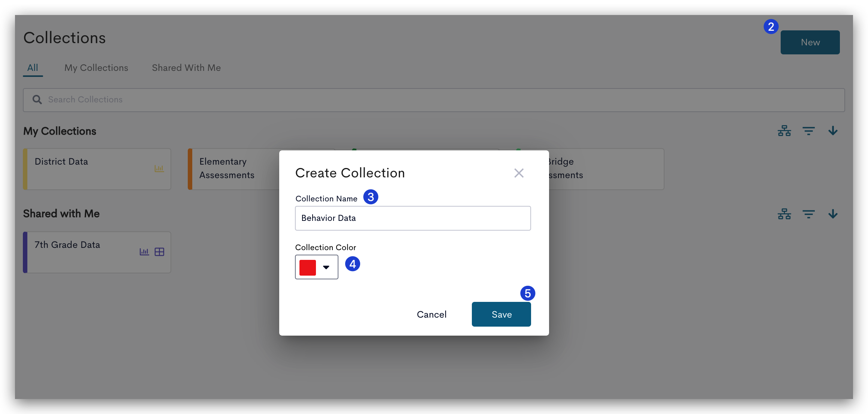868x414 pixels.
Task: Close the Create Collection dialog
Action: tap(519, 173)
